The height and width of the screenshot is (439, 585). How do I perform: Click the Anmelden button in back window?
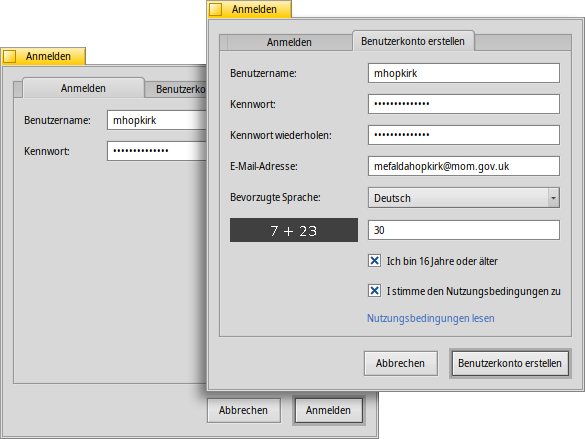(328, 410)
